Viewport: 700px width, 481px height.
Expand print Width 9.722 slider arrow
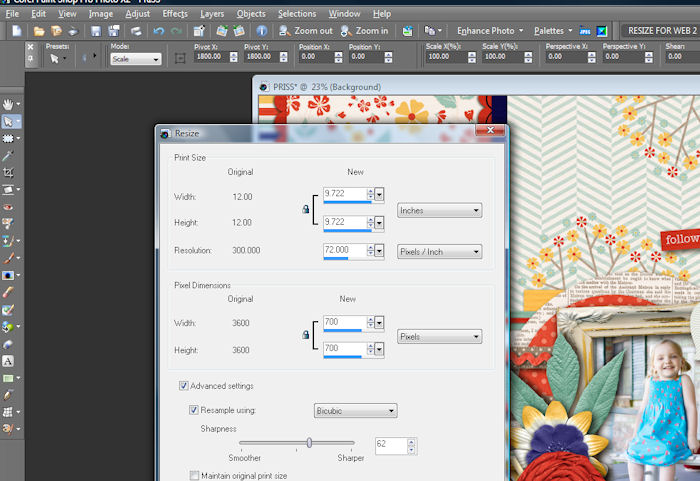point(379,194)
